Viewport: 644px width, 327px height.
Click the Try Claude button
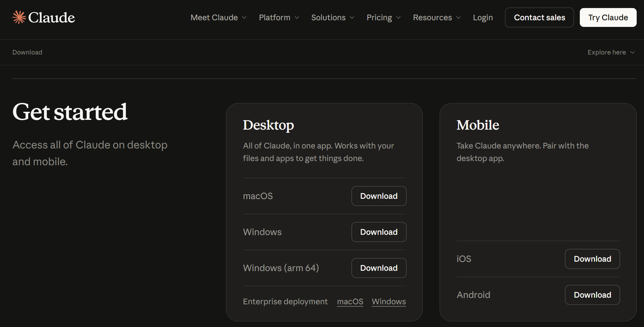click(608, 17)
